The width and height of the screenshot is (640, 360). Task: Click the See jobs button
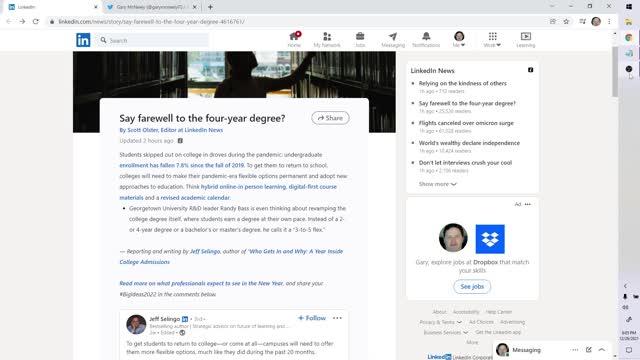pyautogui.click(x=472, y=287)
